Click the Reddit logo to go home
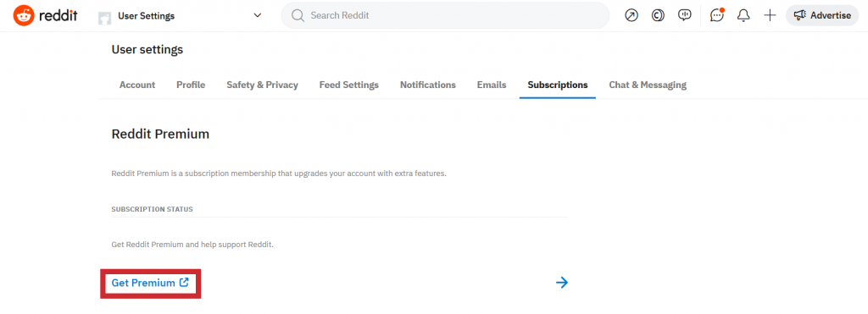This screenshot has height=314, width=868. point(46,15)
